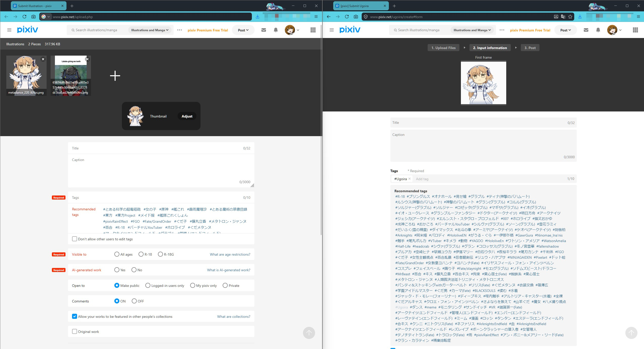Mark AI-generated work as No
The image size is (644, 349).
(134, 270)
